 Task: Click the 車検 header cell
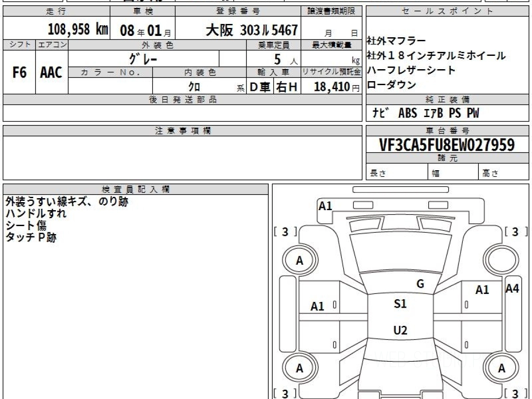(x=142, y=12)
